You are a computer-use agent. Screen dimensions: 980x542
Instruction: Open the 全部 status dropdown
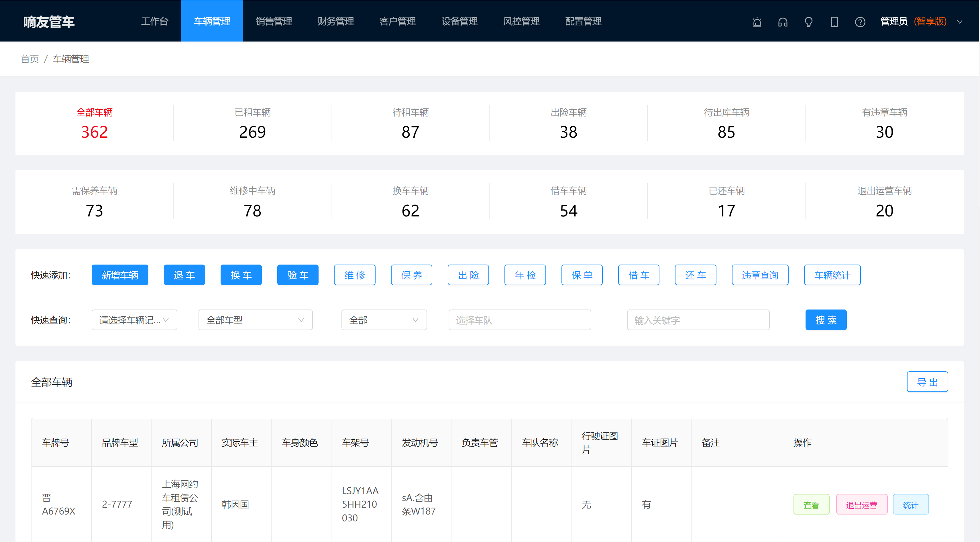click(x=384, y=320)
